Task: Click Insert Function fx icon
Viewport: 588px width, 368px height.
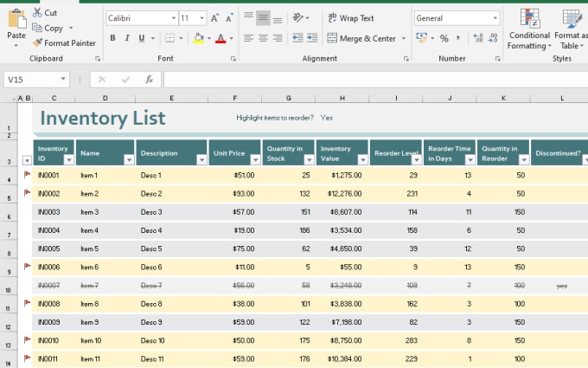Action: pyautogui.click(x=150, y=80)
